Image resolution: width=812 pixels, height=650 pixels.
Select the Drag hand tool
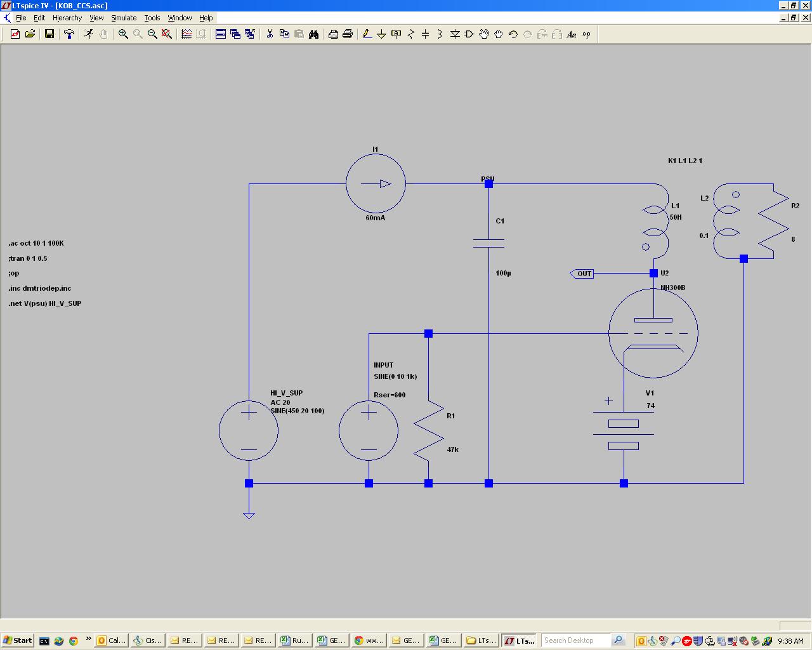tap(499, 34)
